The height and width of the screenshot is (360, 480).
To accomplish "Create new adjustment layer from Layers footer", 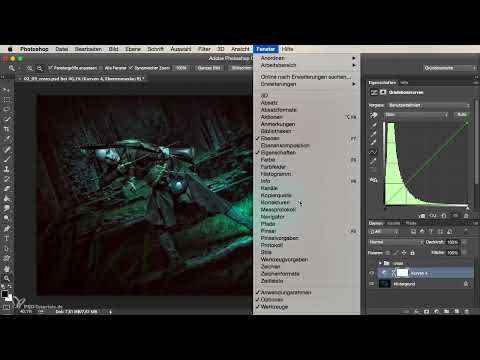I will tap(437, 311).
